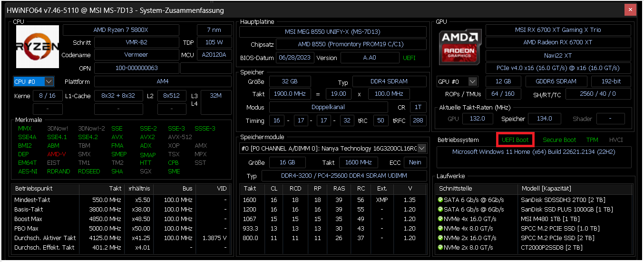Click the A20120A MCU field
This screenshot has width=644, height=262.
(x=214, y=55)
